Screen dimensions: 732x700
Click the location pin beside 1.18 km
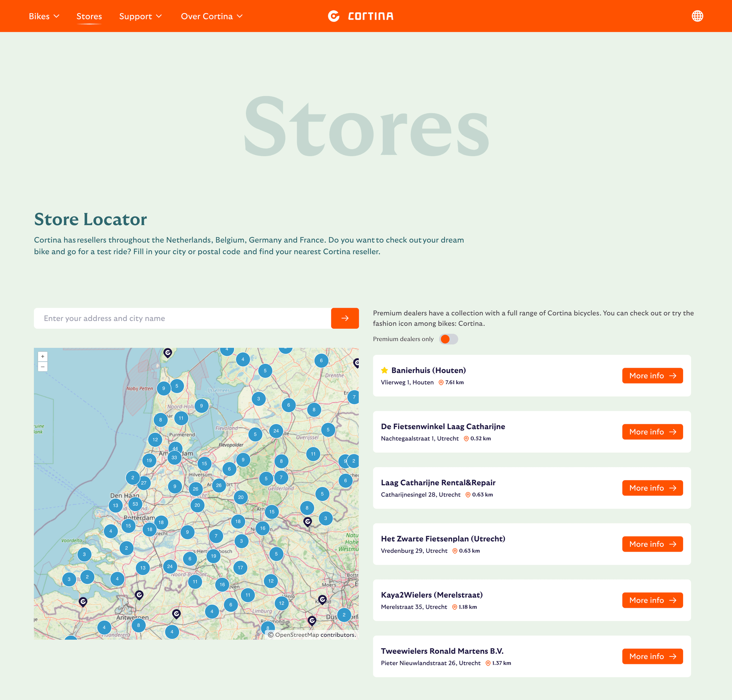click(x=454, y=607)
